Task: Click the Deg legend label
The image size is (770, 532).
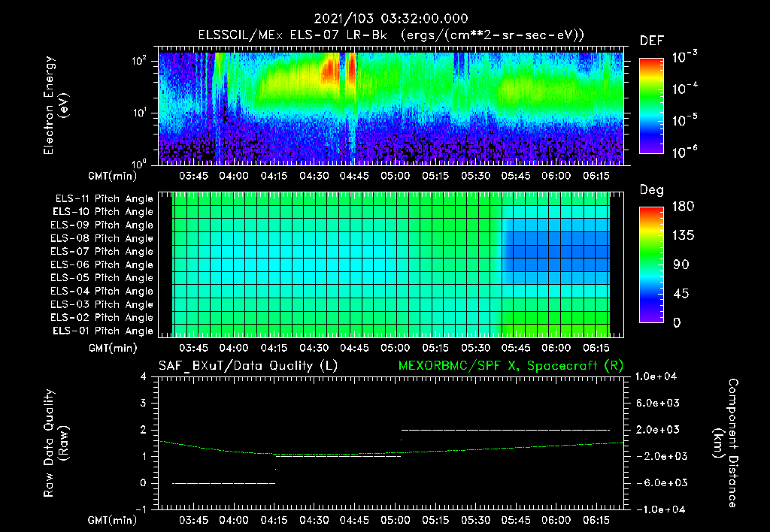Action: pos(652,190)
